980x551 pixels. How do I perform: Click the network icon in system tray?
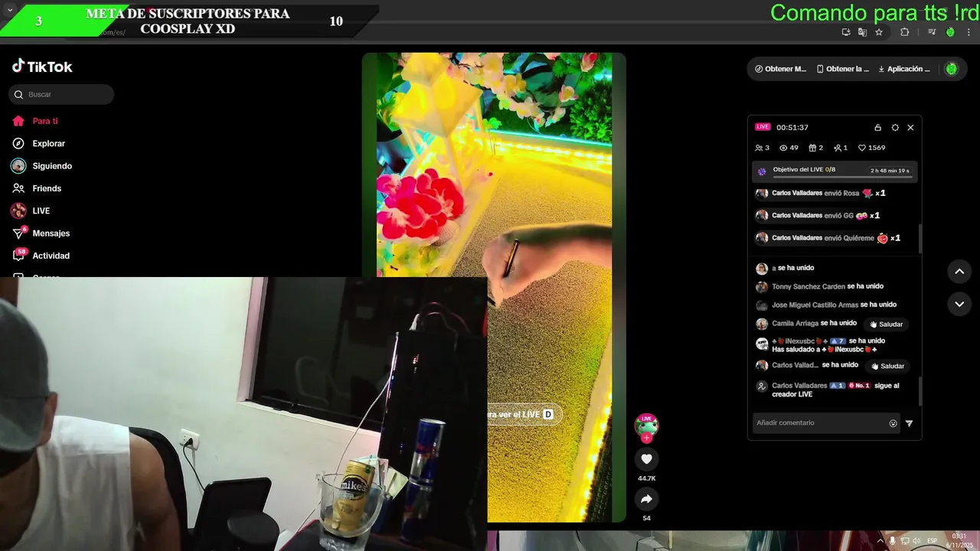[x=904, y=541]
